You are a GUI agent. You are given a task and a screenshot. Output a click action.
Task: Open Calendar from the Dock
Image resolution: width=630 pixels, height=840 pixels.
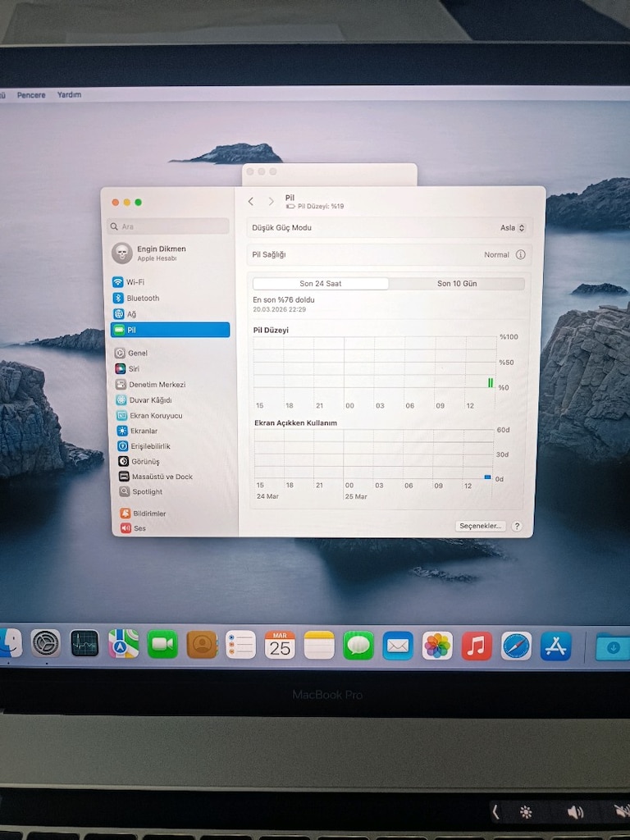click(280, 645)
